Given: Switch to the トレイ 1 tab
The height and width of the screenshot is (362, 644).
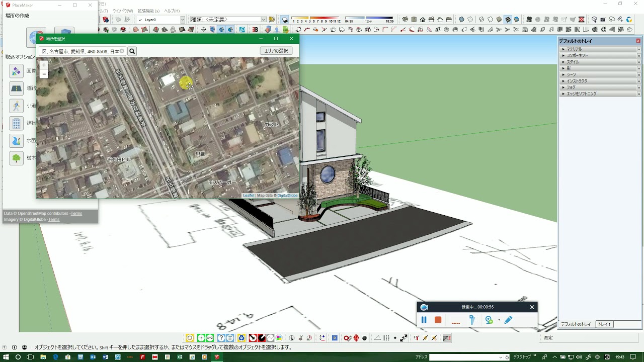Looking at the screenshot, I should click(x=604, y=324).
